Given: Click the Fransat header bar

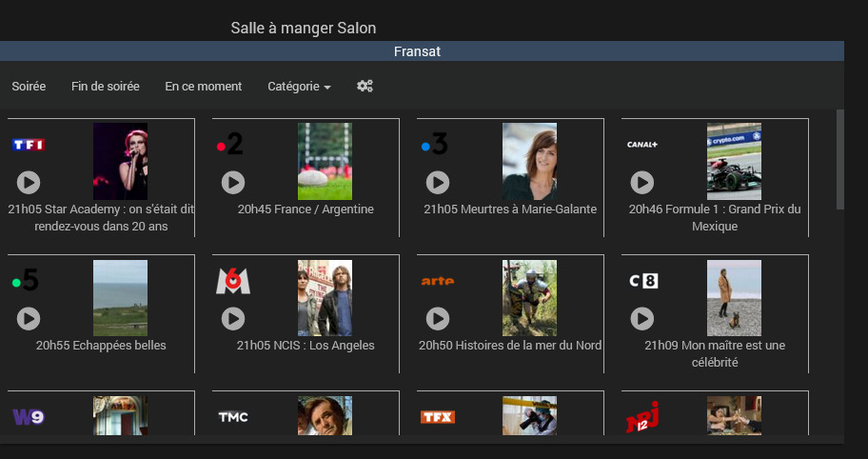Looking at the screenshot, I should point(418,51).
